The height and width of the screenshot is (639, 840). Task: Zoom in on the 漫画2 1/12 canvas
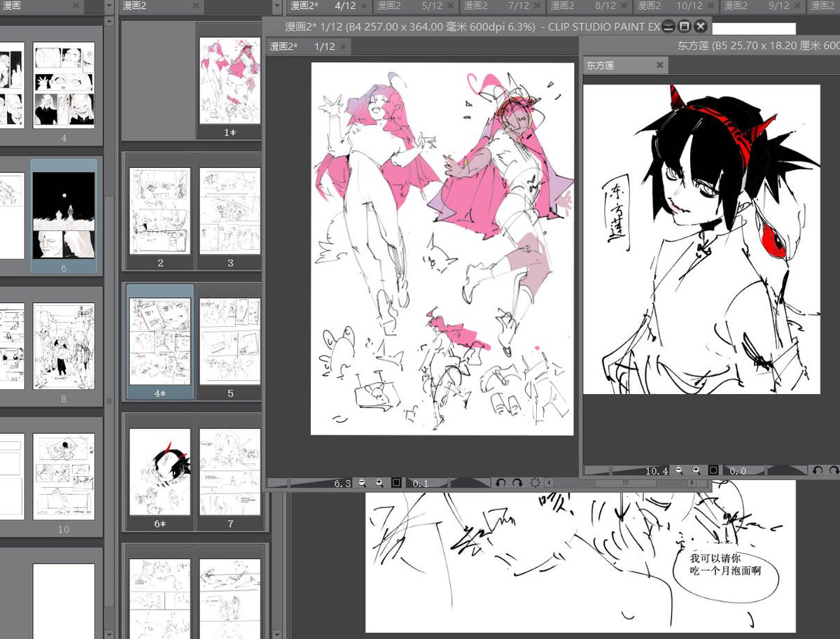pyautogui.click(x=379, y=483)
